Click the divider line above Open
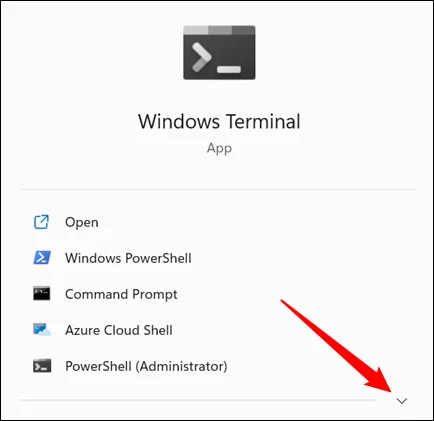The image size is (434, 421). pos(219,189)
